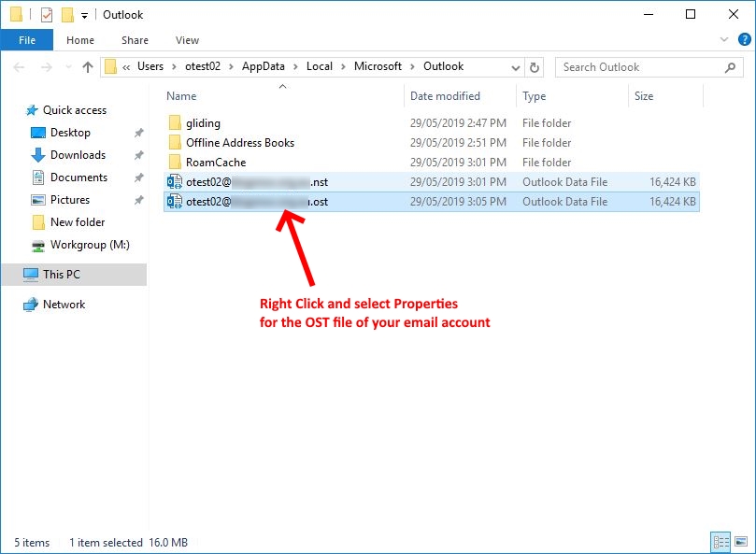Click the system folder icon in title bar
The image size is (756, 554).
[x=17, y=15]
